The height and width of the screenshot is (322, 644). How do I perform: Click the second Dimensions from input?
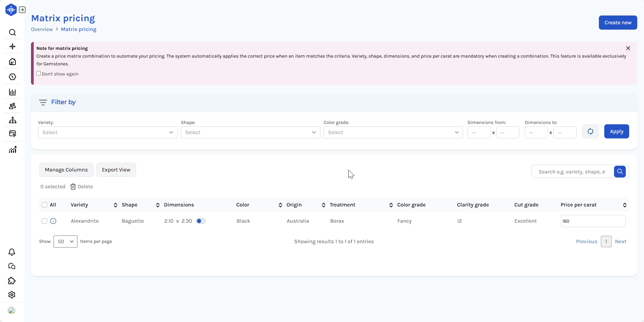pos(508,132)
